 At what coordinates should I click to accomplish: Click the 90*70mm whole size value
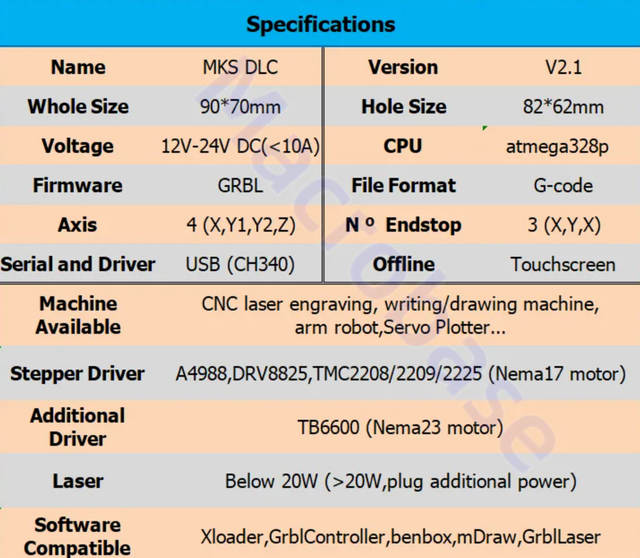click(240, 107)
